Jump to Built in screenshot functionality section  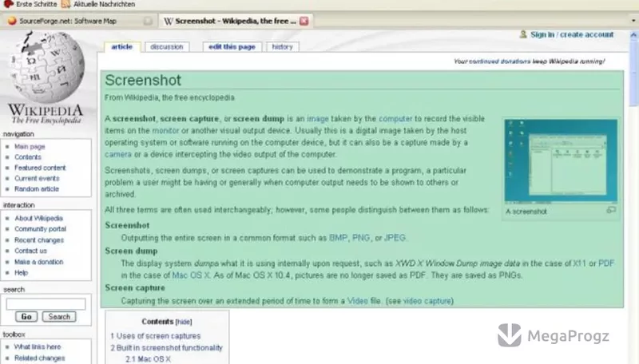[166, 348]
